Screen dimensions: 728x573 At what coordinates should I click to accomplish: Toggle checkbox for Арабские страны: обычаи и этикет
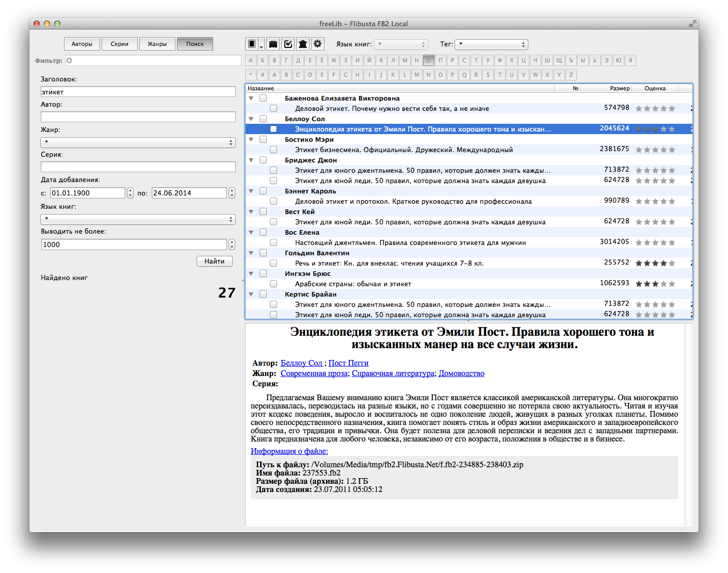click(273, 284)
